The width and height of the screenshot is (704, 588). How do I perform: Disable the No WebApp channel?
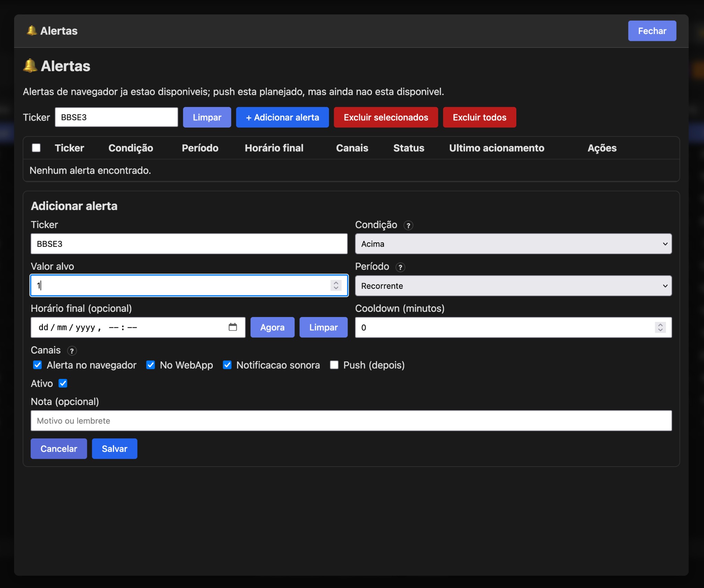151,365
